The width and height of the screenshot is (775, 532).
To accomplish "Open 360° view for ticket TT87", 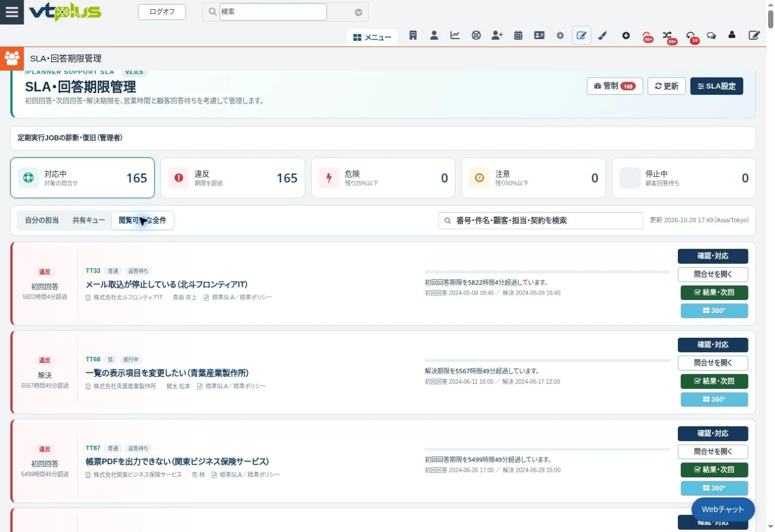I will click(714, 488).
